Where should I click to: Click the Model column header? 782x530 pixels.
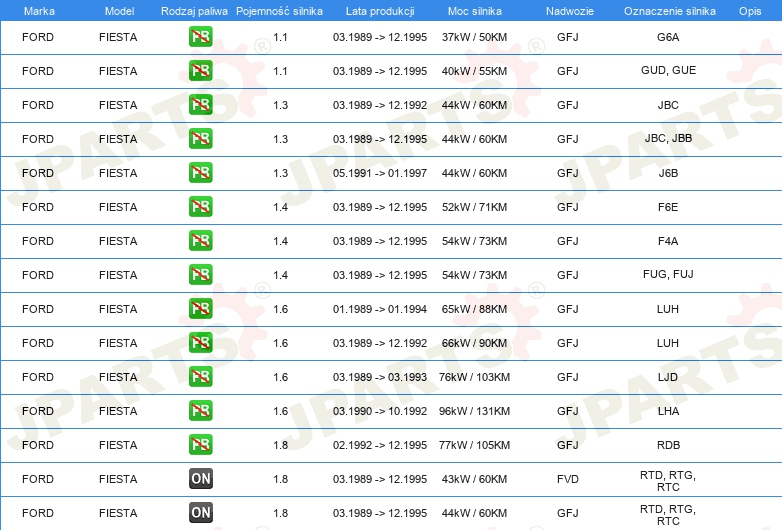[x=119, y=11]
